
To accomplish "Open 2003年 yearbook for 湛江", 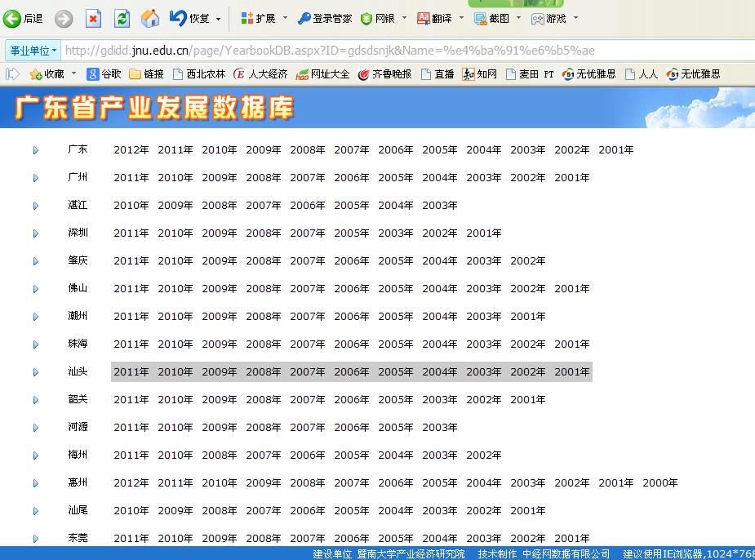I will (440, 205).
